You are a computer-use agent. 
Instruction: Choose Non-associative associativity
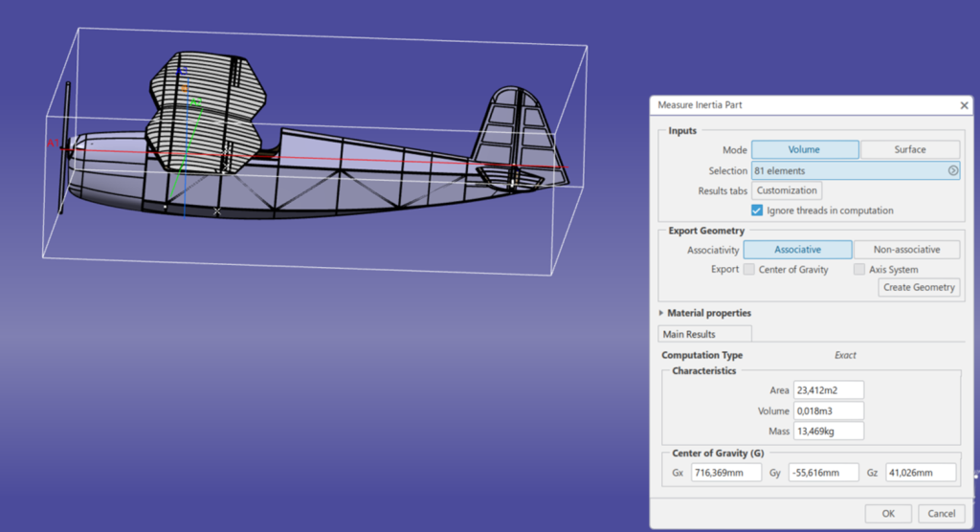(907, 250)
